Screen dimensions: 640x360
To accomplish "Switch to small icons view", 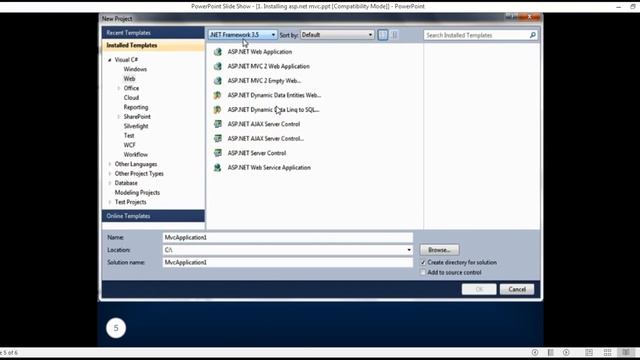I will (x=382, y=35).
